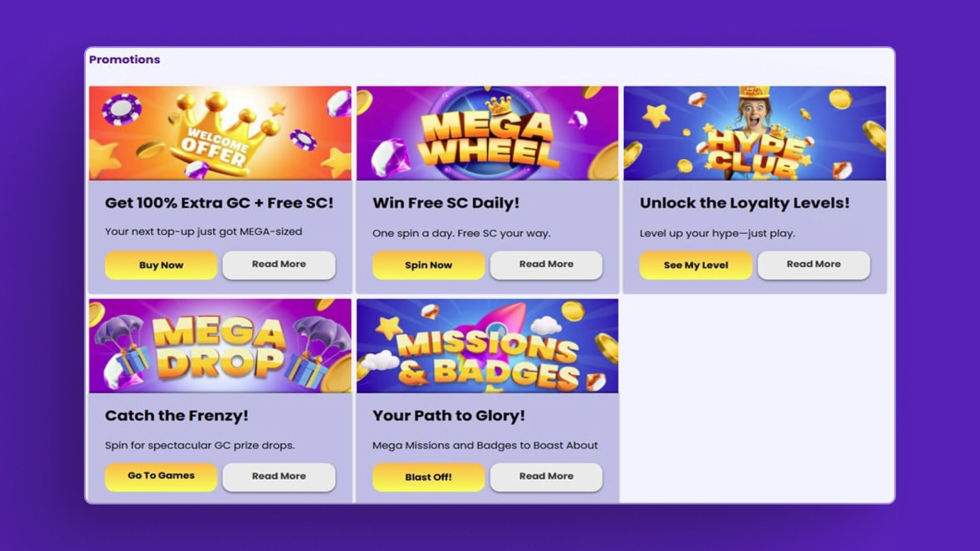Select Go To Games under Mega Drop
This screenshot has width=980, height=551.
click(x=160, y=476)
